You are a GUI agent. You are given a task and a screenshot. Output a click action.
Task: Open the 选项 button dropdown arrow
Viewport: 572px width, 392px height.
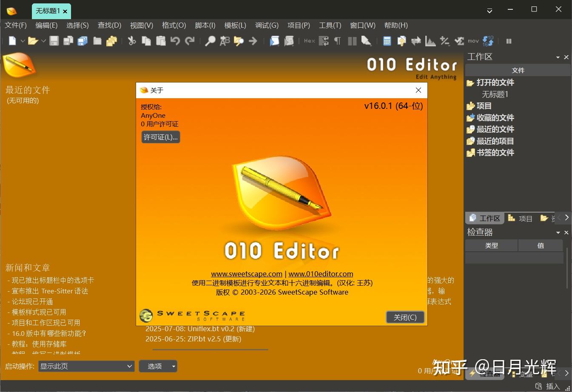[174, 366]
